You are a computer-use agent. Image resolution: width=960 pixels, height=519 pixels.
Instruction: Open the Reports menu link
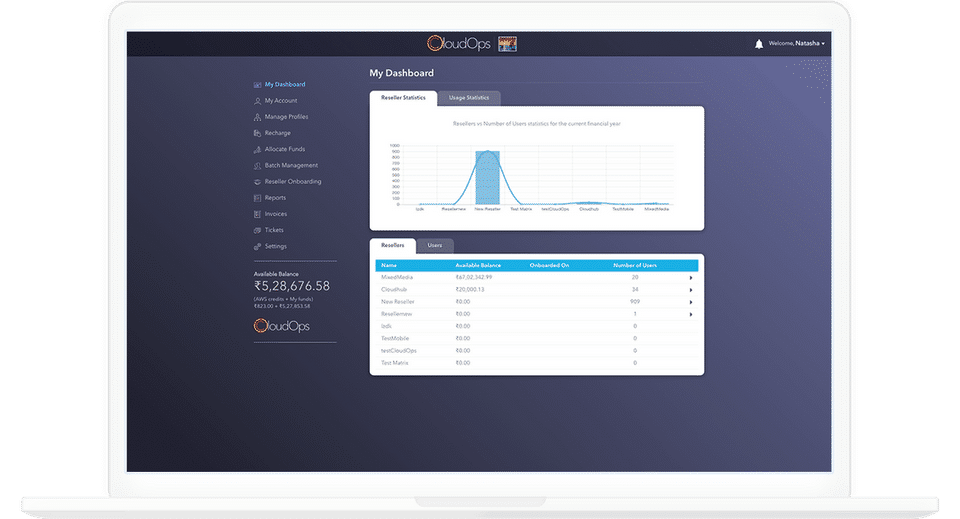(275, 198)
